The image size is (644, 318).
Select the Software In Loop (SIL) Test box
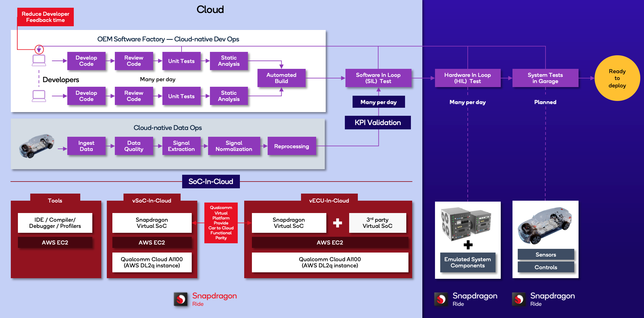click(378, 78)
